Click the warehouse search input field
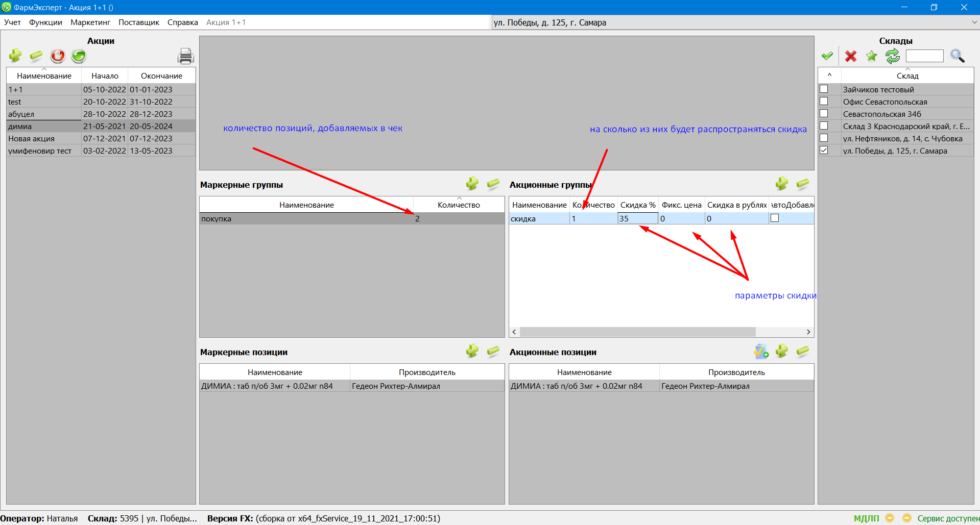Viewport: 980px width, 525px height. tap(924, 56)
